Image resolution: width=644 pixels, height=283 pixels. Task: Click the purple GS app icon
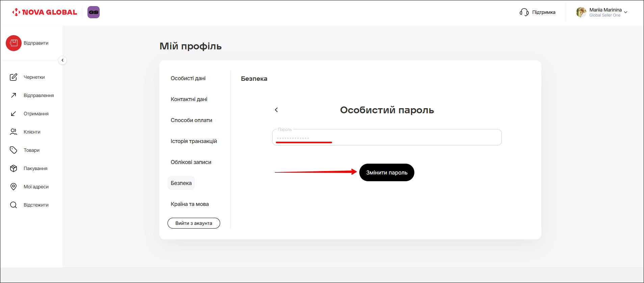94,12
